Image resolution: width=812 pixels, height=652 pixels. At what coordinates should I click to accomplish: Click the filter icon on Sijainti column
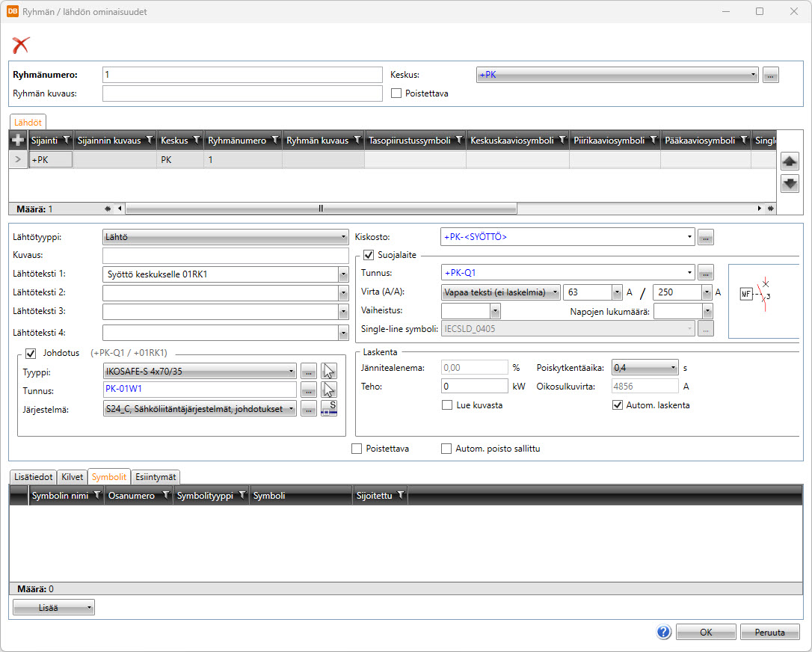66,140
